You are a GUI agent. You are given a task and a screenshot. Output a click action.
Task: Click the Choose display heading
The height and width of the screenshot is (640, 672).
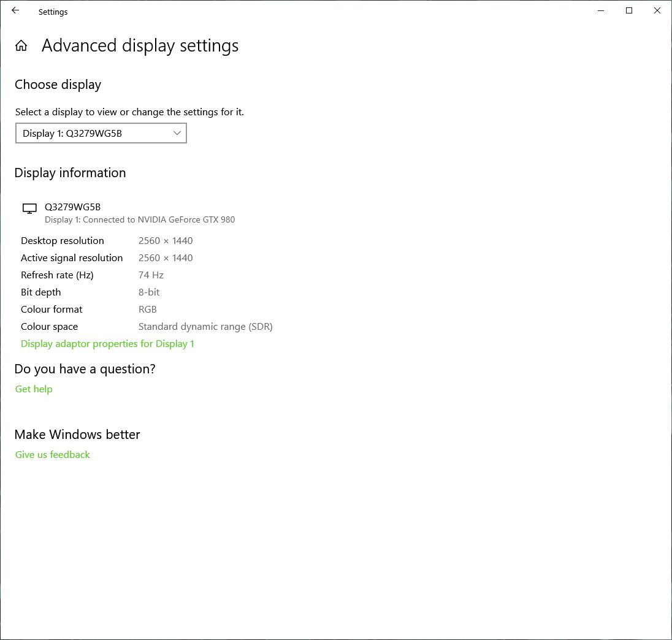58,85
